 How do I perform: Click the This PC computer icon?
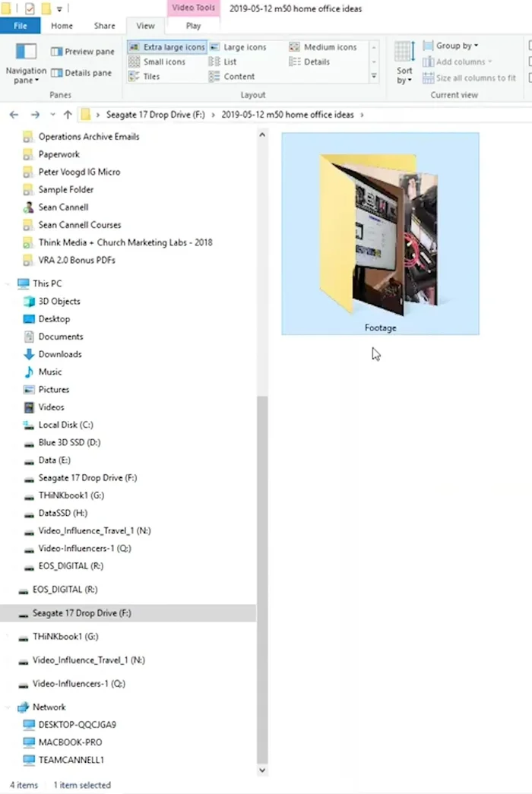coord(24,283)
